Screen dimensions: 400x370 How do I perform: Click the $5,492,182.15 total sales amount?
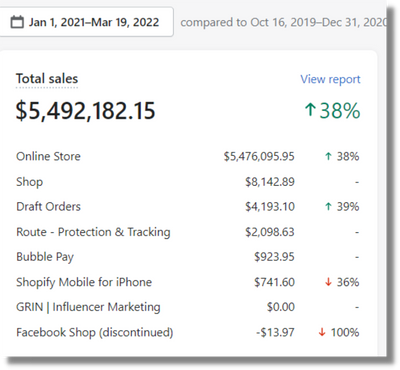tap(86, 111)
